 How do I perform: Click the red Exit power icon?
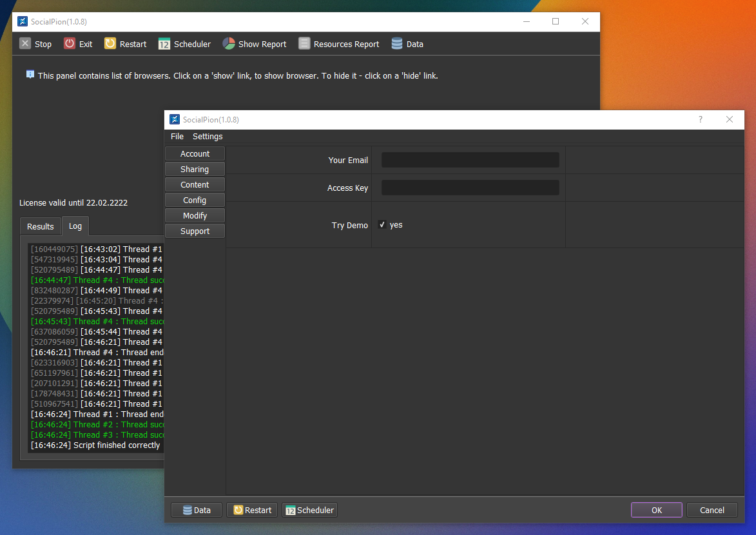[x=70, y=44]
